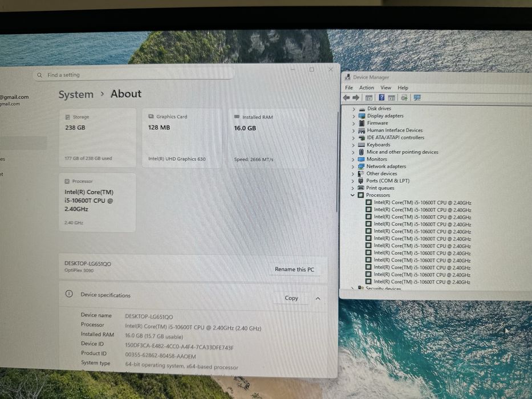Collapse the Device specifications section

[x=318, y=299]
